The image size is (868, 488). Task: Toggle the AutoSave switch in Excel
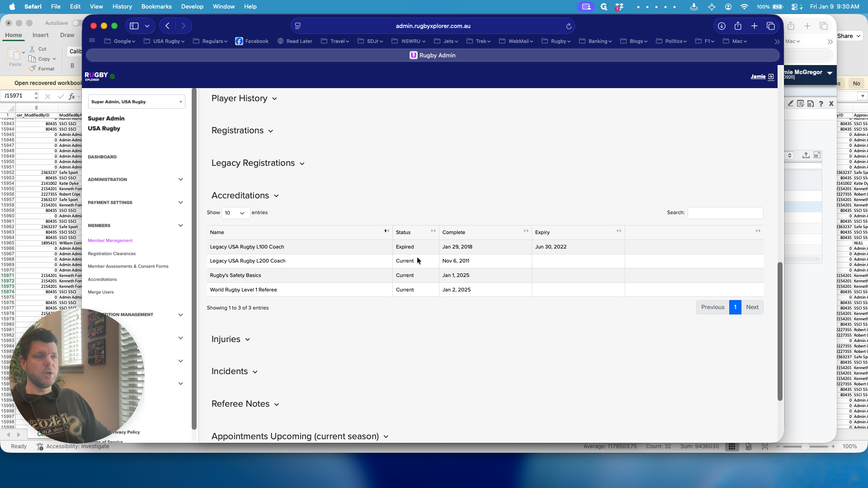click(x=76, y=23)
